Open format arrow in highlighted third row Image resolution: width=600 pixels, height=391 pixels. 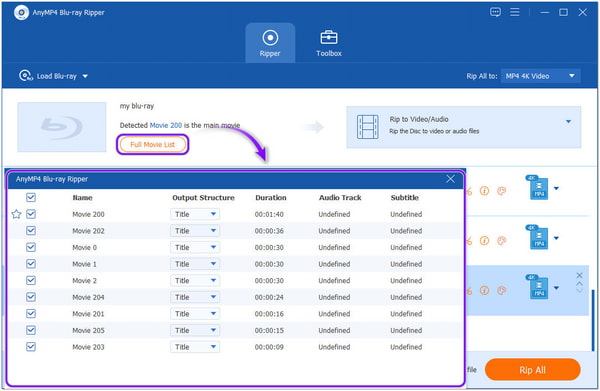(556, 288)
